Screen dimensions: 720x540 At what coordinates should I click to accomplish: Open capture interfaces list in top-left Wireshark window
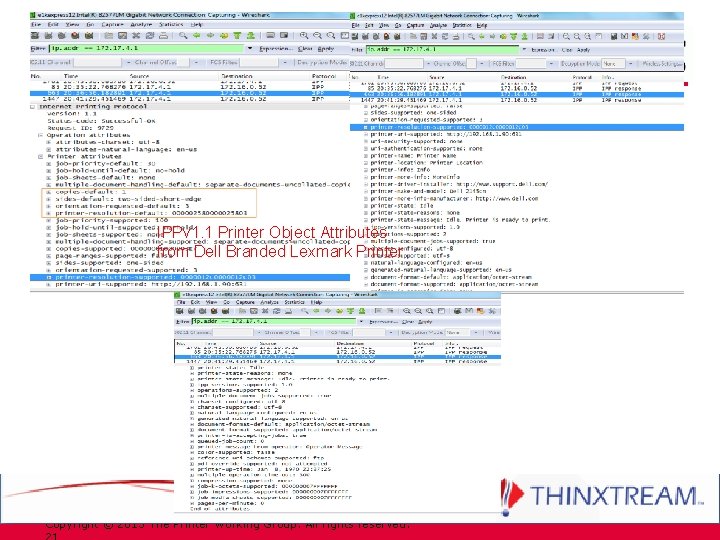[35, 35]
